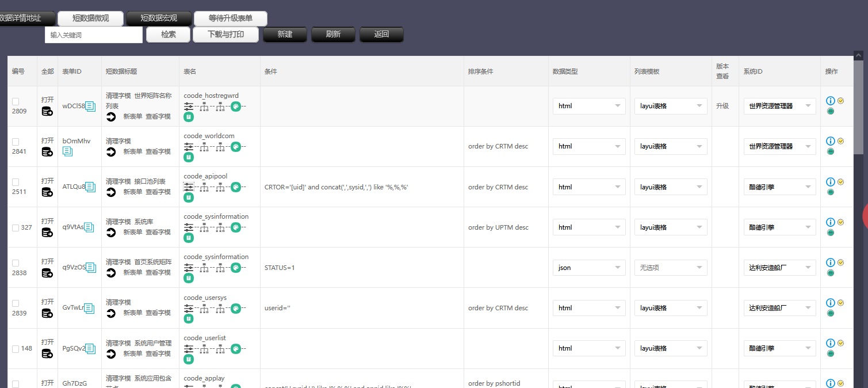Open 无选项 list template dropdown
The image size is (868, 388).
[671, 268]
